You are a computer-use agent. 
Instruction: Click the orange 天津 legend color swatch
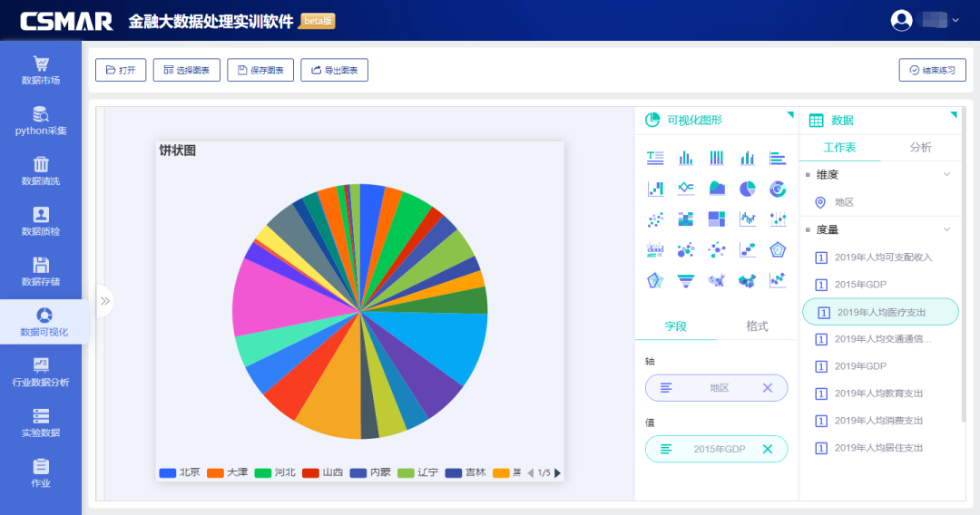click(215, 472)
